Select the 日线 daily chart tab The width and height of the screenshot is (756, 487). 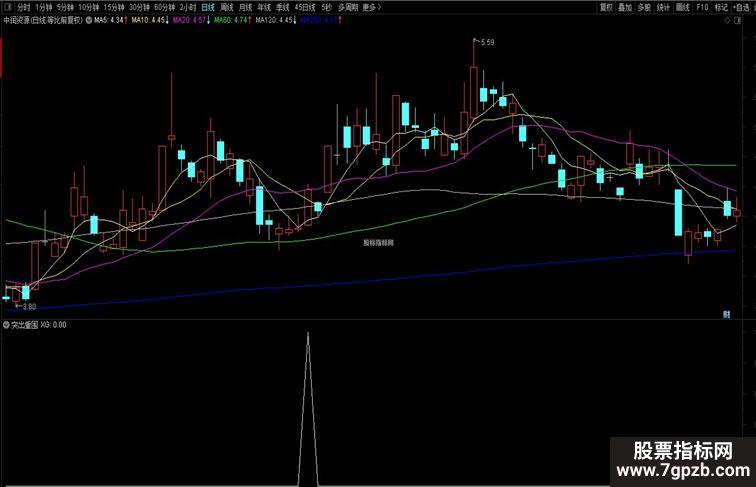click(208, 7)
